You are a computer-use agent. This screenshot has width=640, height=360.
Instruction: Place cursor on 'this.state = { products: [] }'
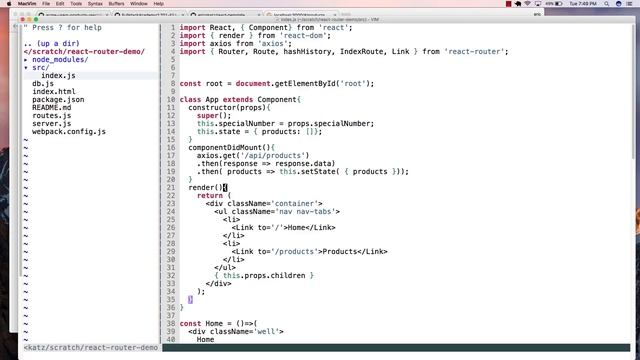[260, 131]
